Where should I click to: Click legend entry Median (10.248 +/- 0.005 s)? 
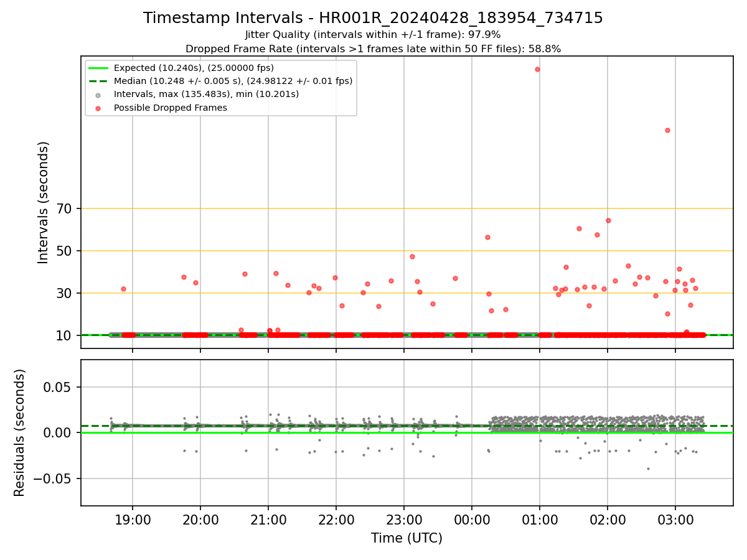[x=233, y=81]
